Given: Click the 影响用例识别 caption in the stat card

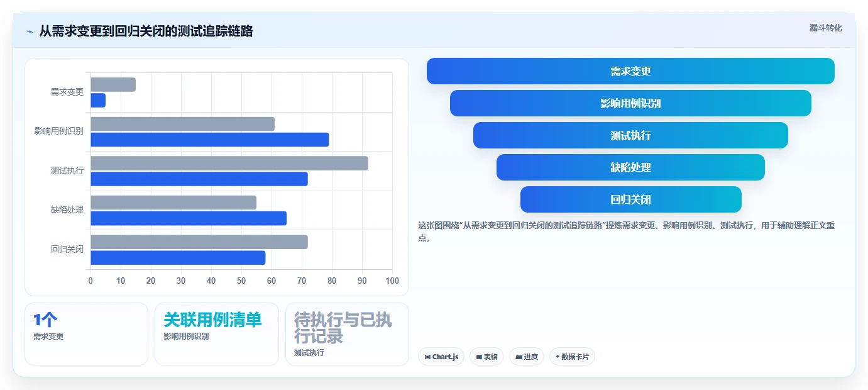Looking at the screenshot, I should point(186,337).
